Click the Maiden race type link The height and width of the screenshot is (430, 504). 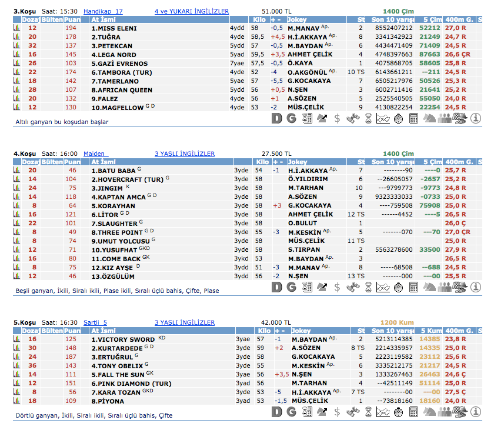click(x=95, y=154)
